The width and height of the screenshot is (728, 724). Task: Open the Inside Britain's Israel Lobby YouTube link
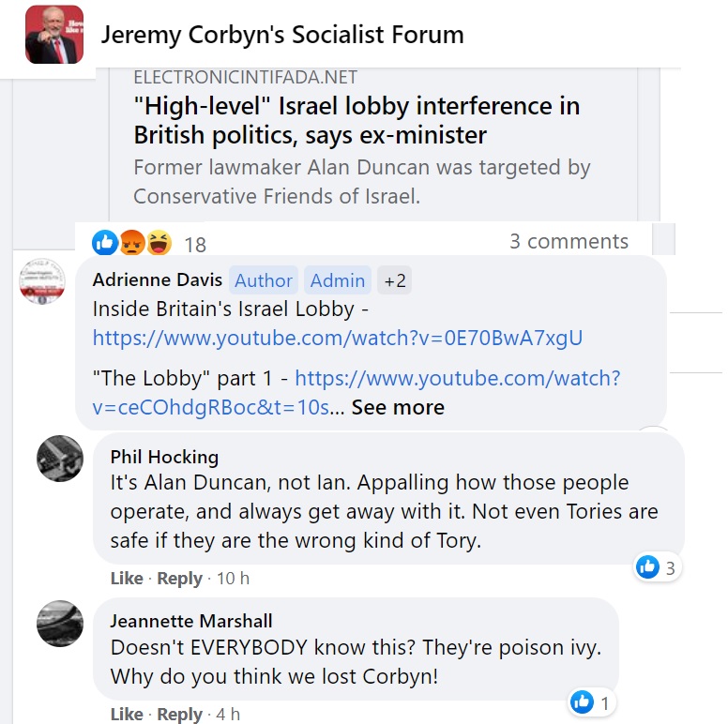tap(338, 338)
